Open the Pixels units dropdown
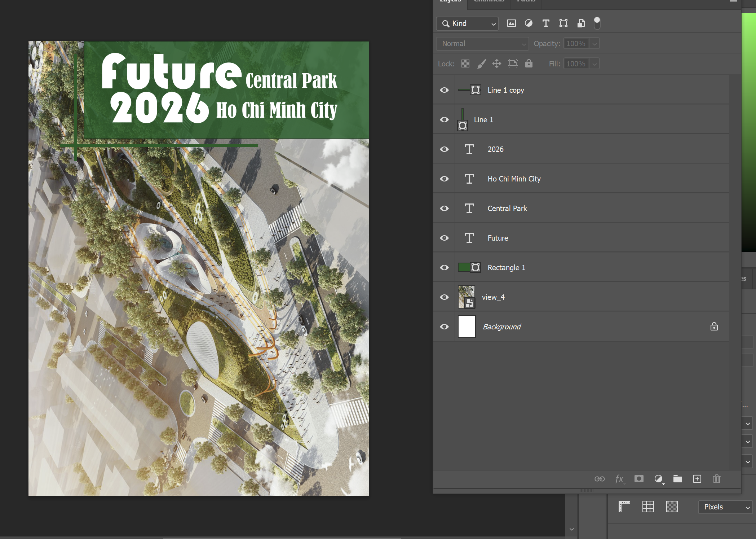 pos(725,507)
